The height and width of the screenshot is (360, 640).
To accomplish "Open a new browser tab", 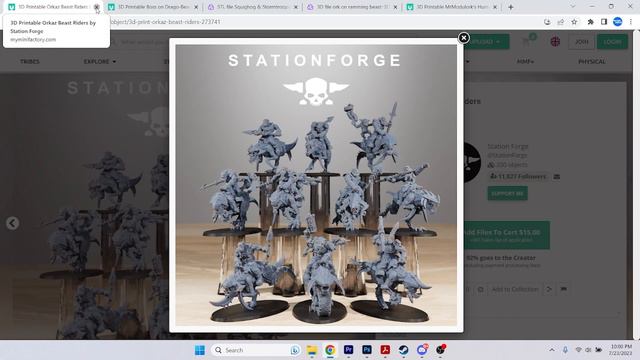I will (511, 7).
